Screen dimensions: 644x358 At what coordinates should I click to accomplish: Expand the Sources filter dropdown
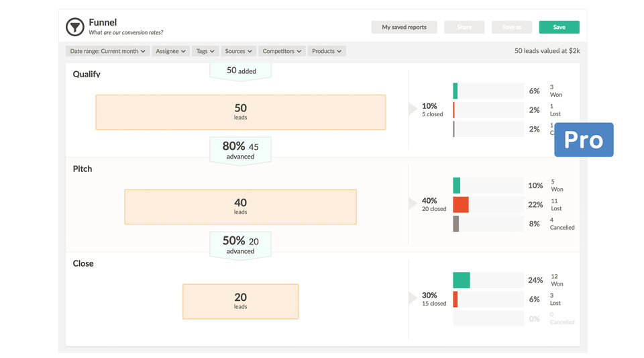tap(238, 51)
